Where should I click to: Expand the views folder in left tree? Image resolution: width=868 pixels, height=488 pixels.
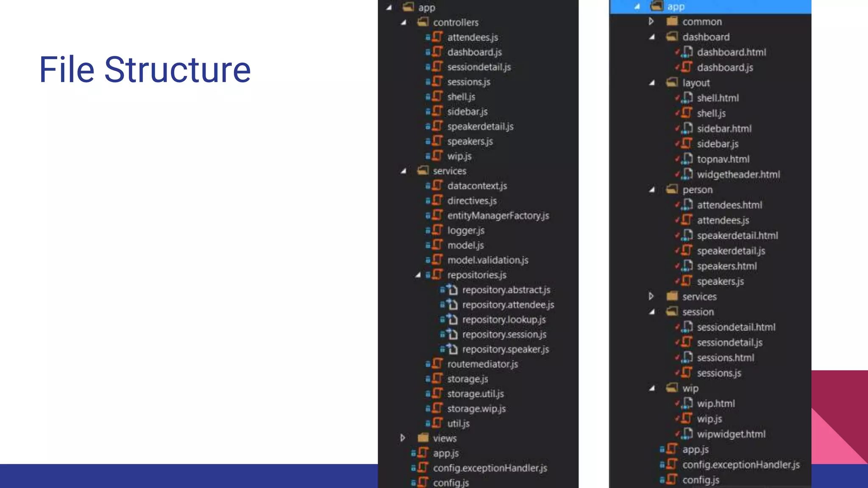pos(403,438)
